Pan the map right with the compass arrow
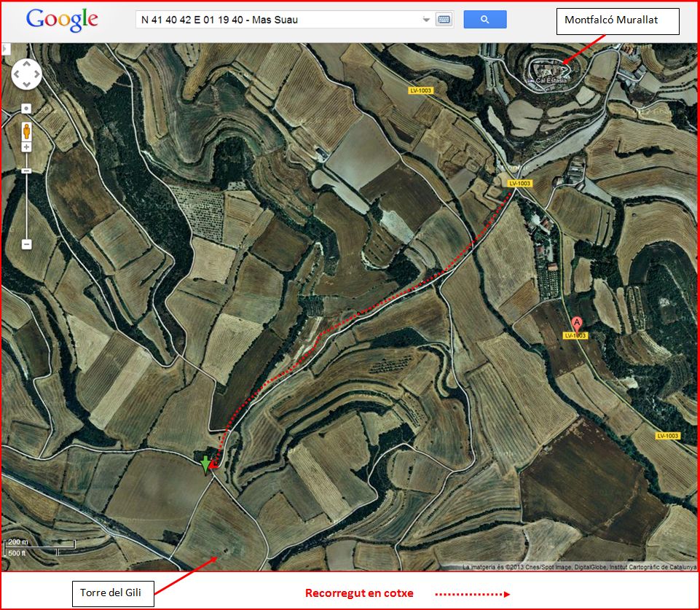 tap(36, 74)
